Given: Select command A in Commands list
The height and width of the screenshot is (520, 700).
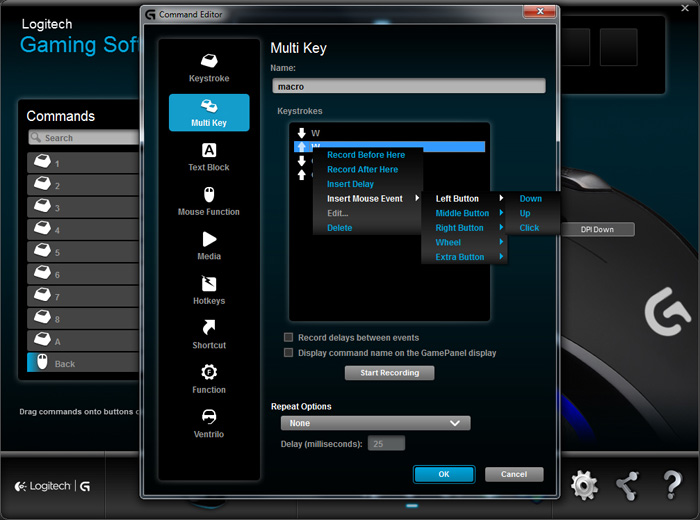Looking at the screenshot, I should click(x=83, y=341).
